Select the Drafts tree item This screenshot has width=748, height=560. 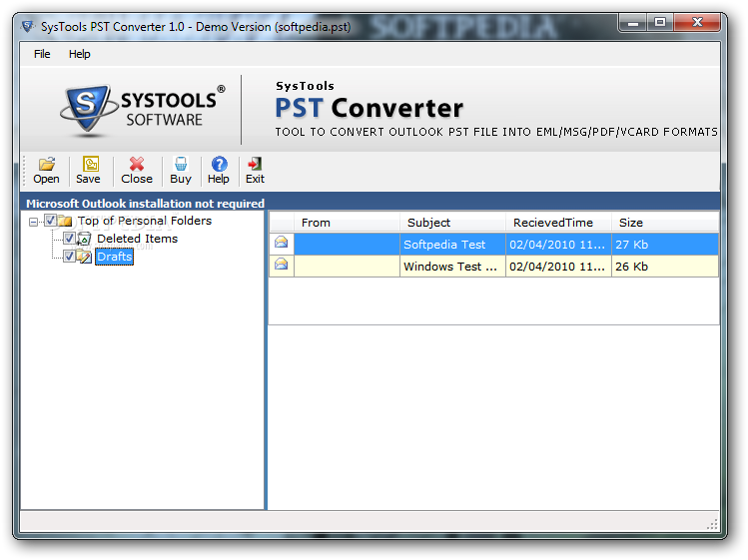click(x=114, y=257)
